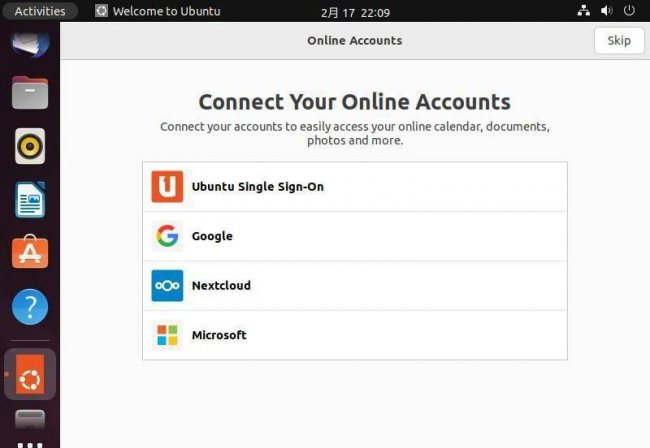The width and height of the screenshot is (650, 448).
Task: Open LibreOffice Writer from dock
Action: [x=30, y=200]
